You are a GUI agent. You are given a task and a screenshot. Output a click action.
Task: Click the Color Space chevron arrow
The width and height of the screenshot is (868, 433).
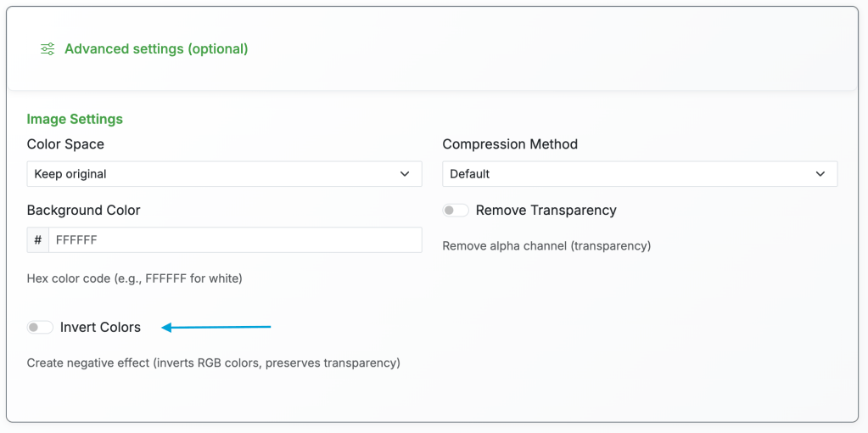point(405,174)
